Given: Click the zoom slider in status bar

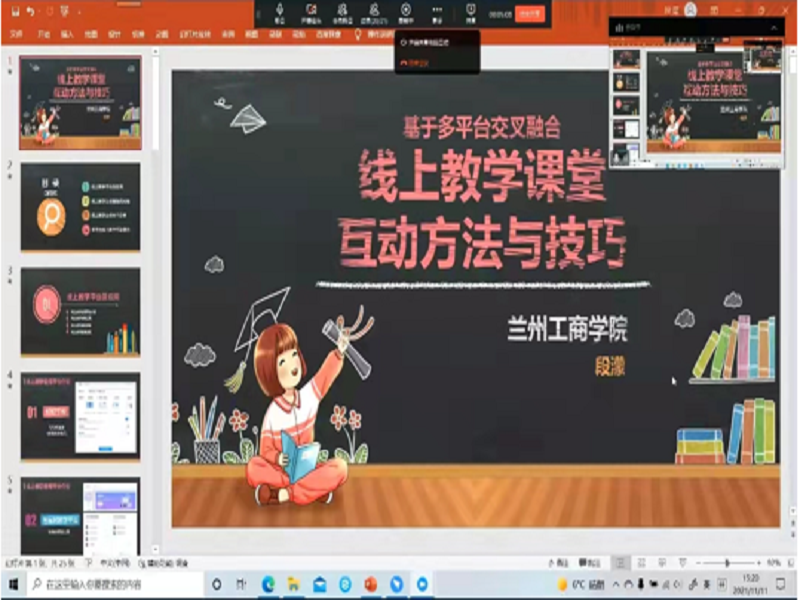Looking at the screenshot, I should tap(727, 563).
